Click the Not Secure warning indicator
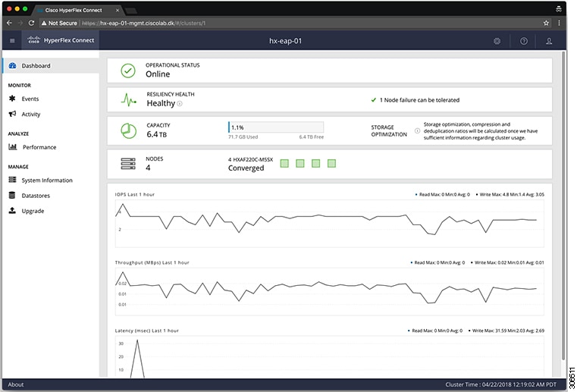The width and height of the screenshot is (577, 392). [x=59, y=23]
